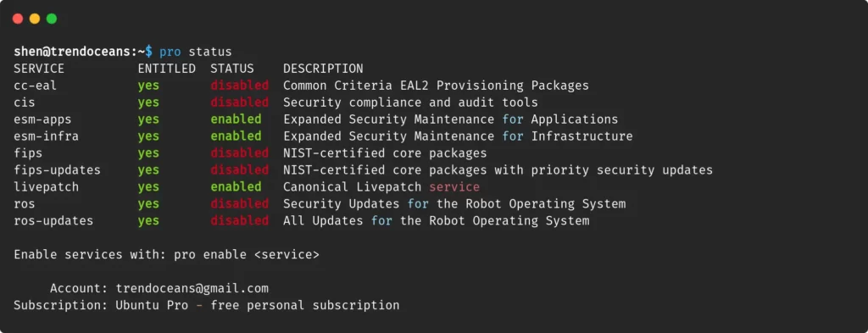Click the 'yes' entitlement for fips
Image resolution: width=868 pixels, height=333 pixels.
[148, 153]
